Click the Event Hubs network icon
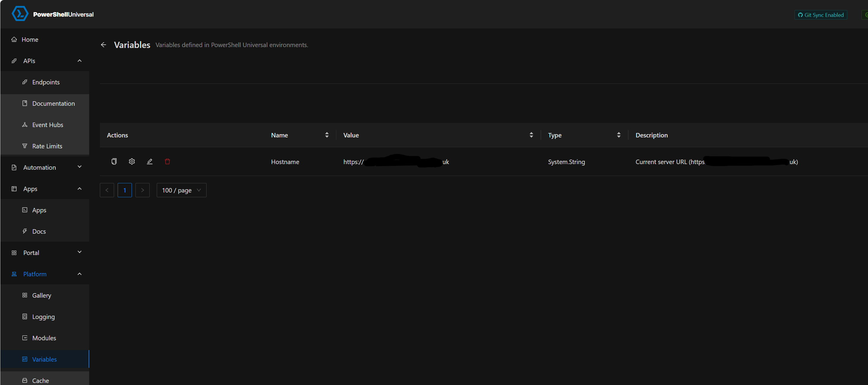Screen dimensions: 868x385 coord(25,125)
